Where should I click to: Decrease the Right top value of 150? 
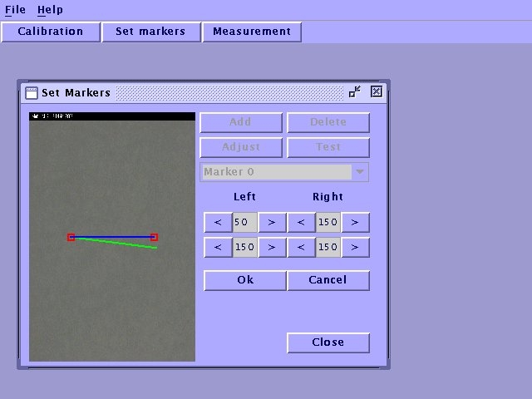click(x=301, y=223)
